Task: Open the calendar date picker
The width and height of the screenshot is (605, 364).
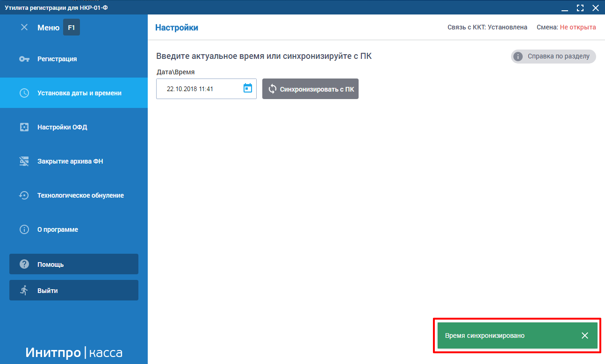Action: coord(248,88)
